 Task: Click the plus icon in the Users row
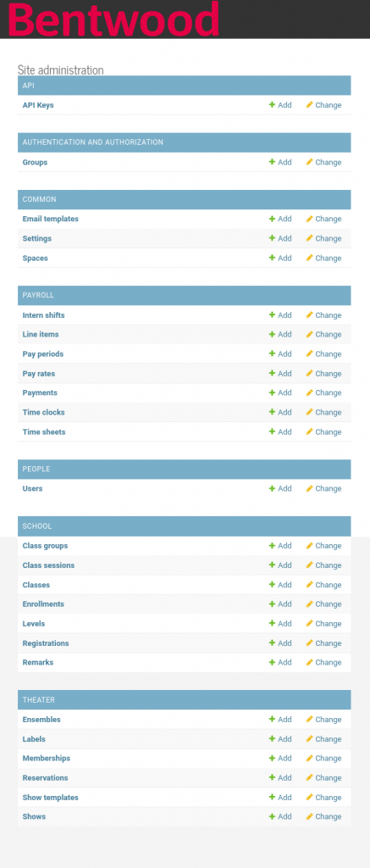pos(272,488)
